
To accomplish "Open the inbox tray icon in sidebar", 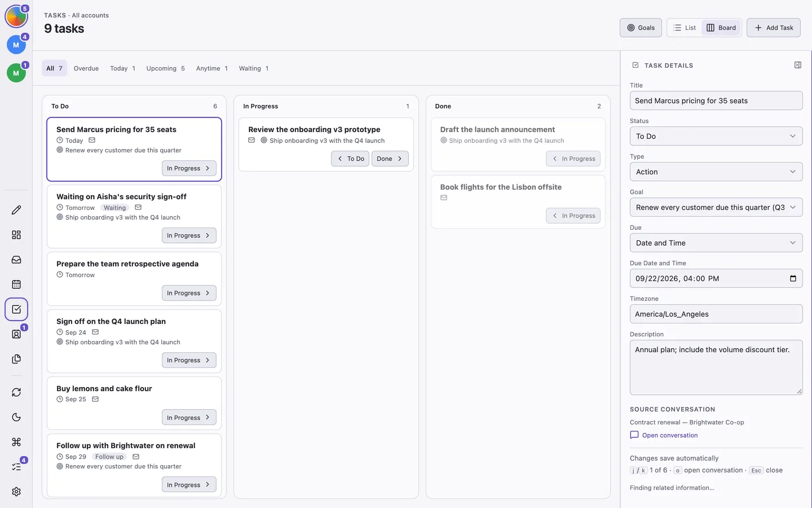I will 16,260.
